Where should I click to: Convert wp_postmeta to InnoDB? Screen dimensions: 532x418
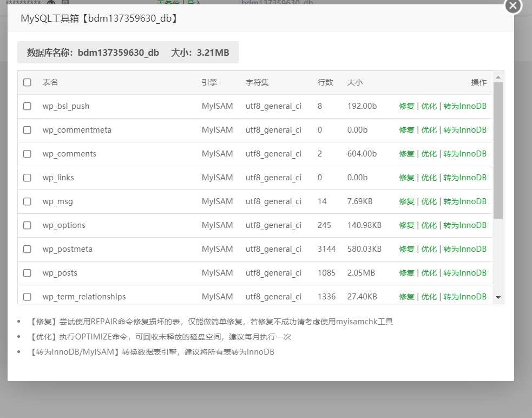click(x=465, y=249)
